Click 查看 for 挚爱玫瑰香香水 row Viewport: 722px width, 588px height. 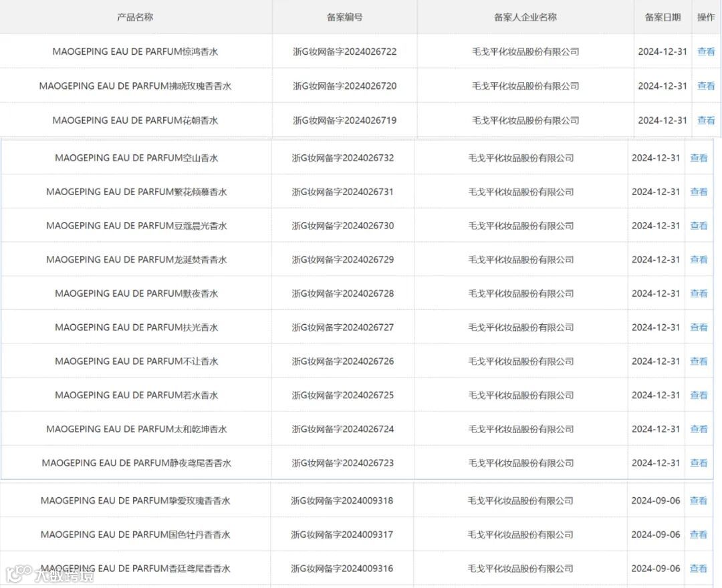point(698,500)
